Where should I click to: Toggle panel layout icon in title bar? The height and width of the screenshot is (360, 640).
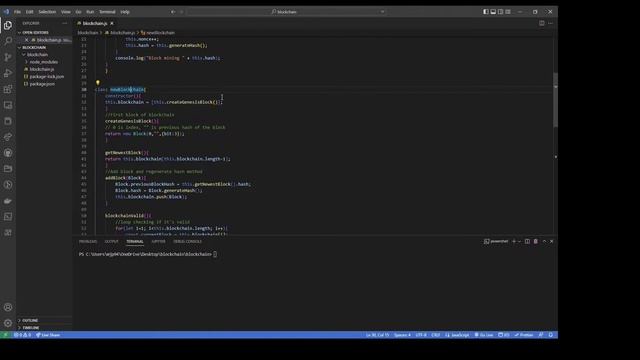[493, 12]
